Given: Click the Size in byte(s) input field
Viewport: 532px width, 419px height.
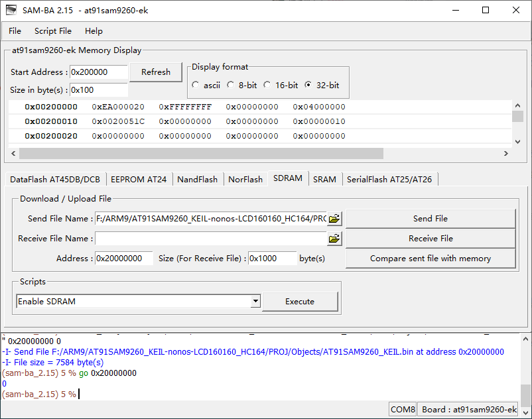Looking at the screenshot, I should (98, 90).
